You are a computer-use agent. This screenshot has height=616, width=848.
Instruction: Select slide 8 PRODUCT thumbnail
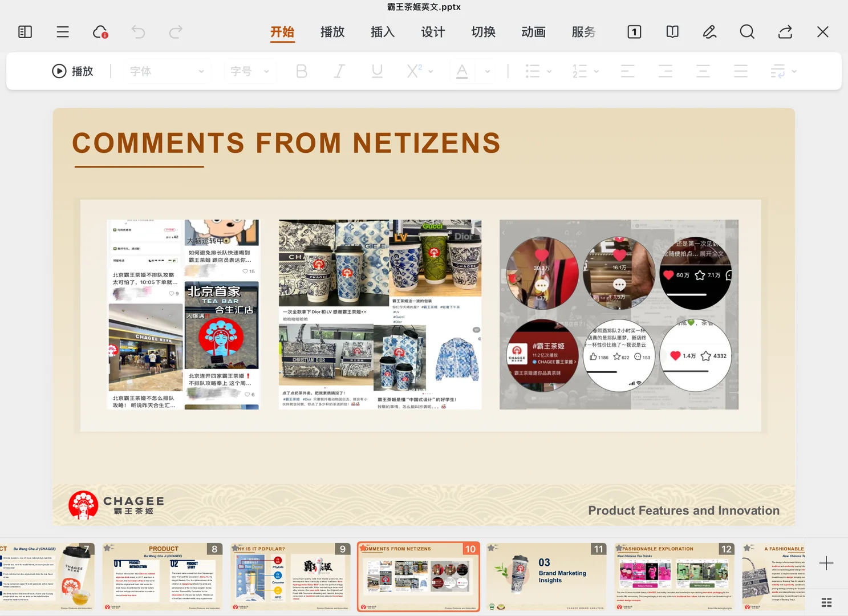pyautogui.click(x=163, y=577)
